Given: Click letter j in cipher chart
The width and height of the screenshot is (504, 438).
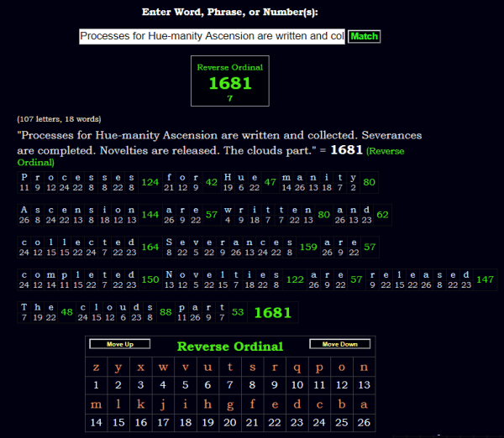Looking at the screenshot, I should click(163, 404).
